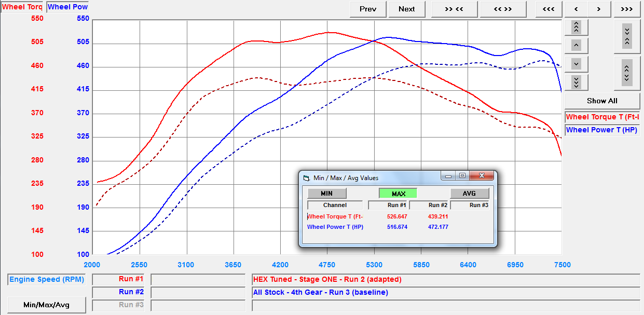Shift graph down one step with single down arrow
644x315 pixels.
[577, 64]
